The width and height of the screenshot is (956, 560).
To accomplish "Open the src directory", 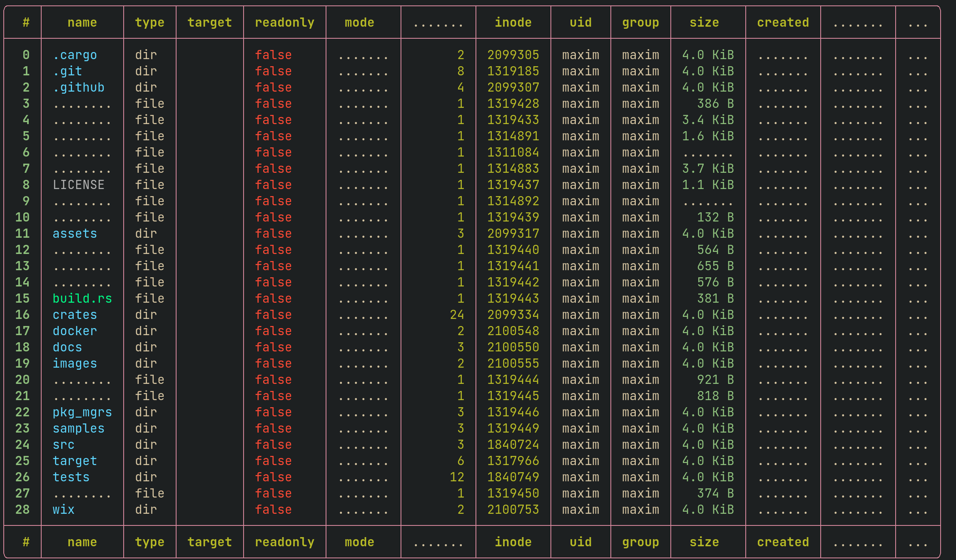I will pos(64,444).
